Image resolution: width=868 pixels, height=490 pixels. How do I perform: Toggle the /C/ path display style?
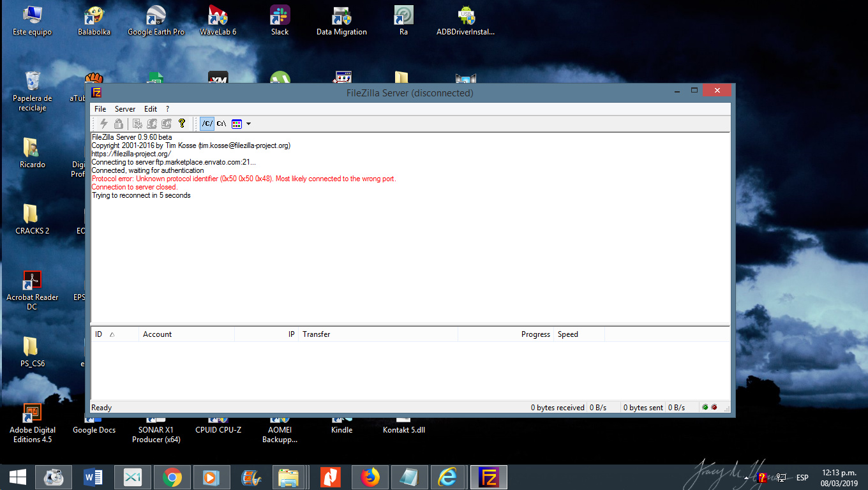(x=207, y=124)
